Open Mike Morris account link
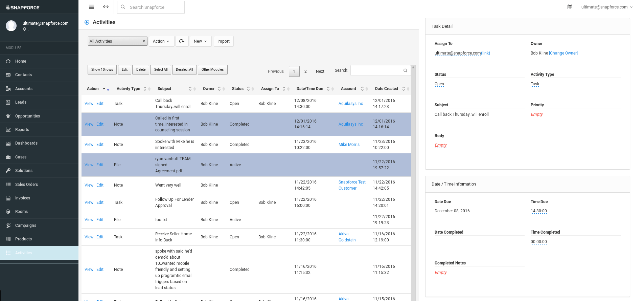644x301 pixels. (349, 145)
